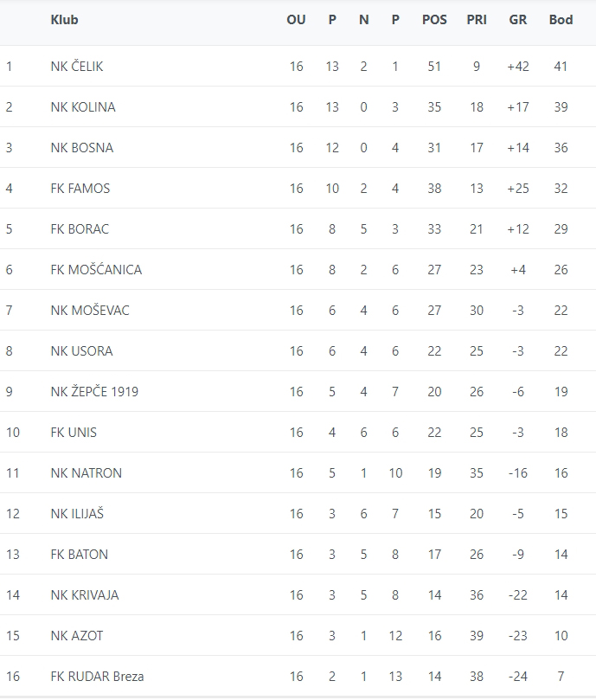This screenshot has width=596, height=700.
Task: Open the NK MOŠEVAC club entry
Action: pos(90,311)
